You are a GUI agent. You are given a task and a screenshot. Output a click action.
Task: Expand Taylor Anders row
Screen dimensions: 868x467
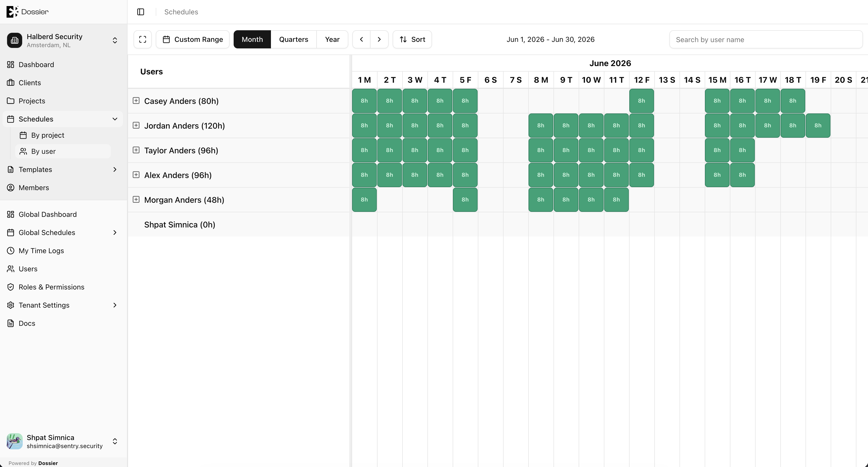coord(136,150)
